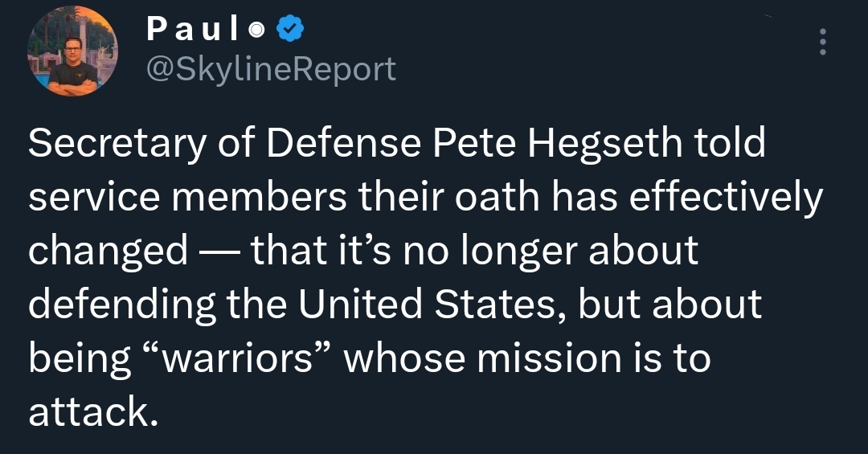Open the three-dot more options menu
Screen dimensions: 868x454
823,42
